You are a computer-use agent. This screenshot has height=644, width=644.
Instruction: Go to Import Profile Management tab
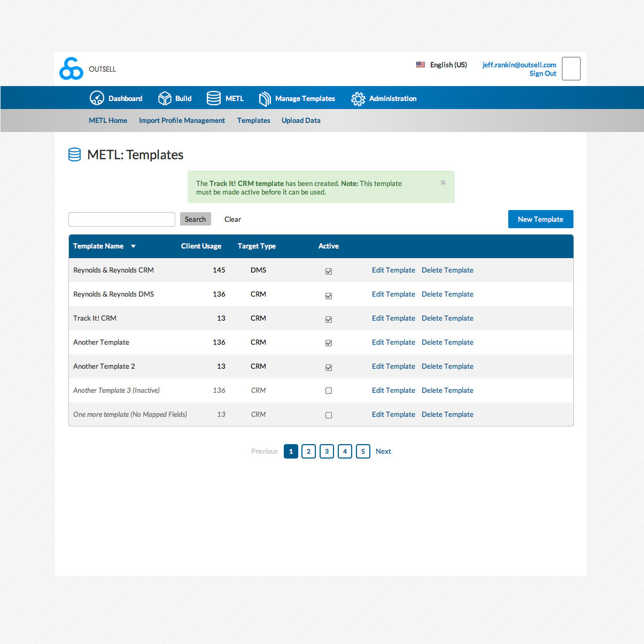pyautogui.click(x=182, y=121)
